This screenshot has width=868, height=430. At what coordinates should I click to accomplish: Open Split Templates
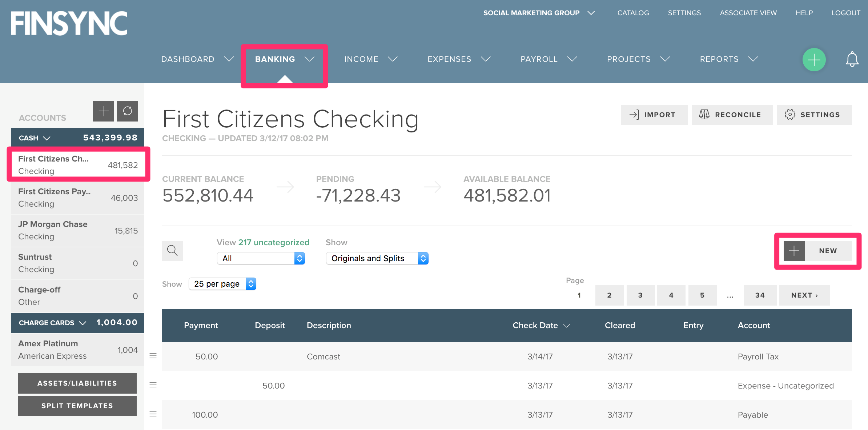coord(77,406)
